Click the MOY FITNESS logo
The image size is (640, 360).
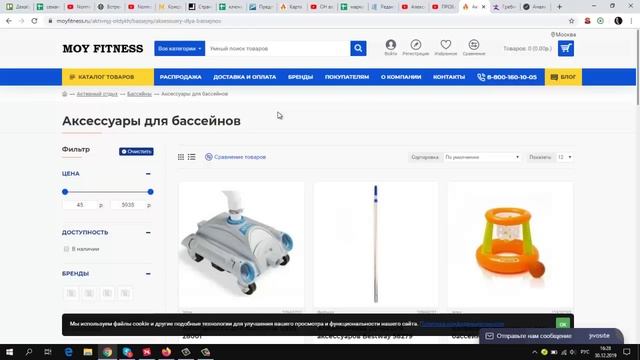coord(103,49)
